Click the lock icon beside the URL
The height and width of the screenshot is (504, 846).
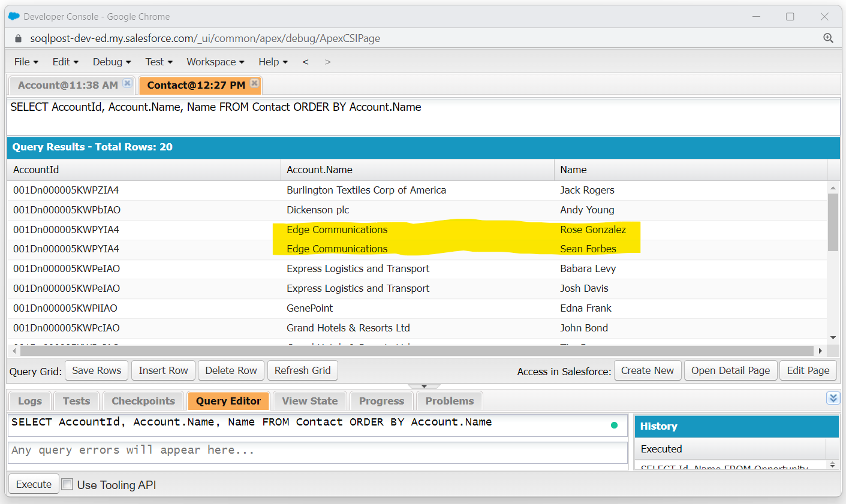coord(18,38)
